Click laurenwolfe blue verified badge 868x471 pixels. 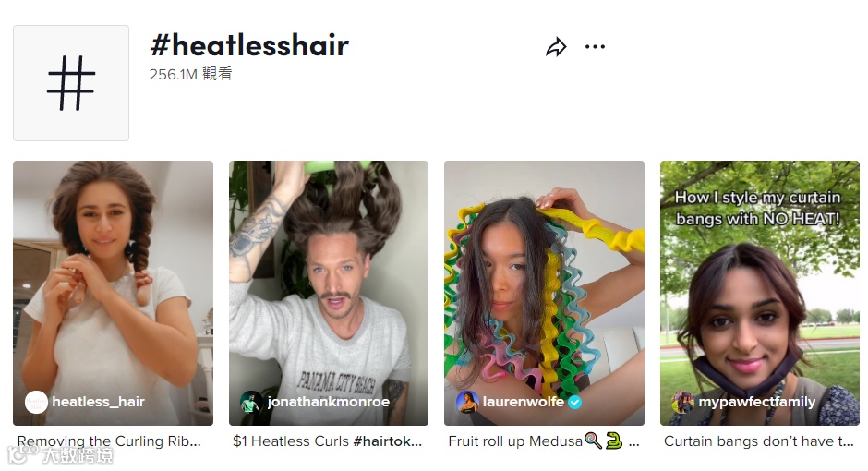575,403
